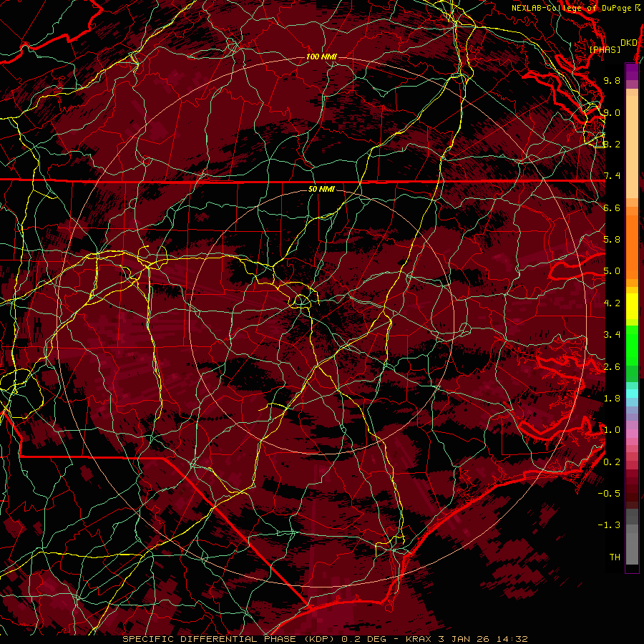Viewport: 644px width, 644px height.
Task: Click the 1.0 value on color scale
Action: click(x=612, y=430)
